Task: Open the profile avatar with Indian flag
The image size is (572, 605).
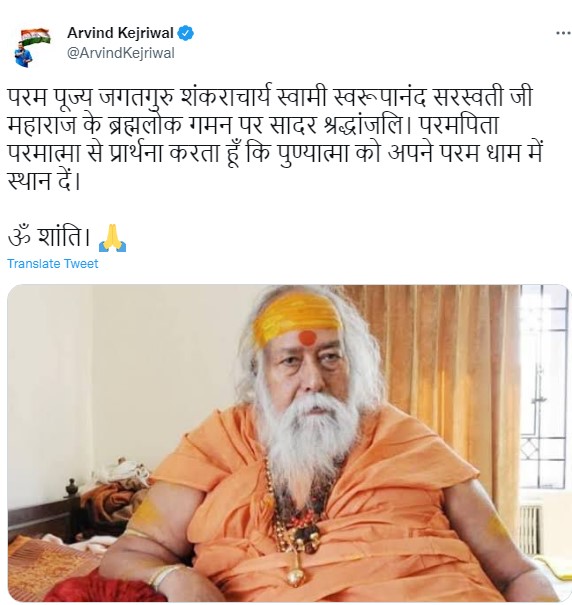Action: coord(32,48)
